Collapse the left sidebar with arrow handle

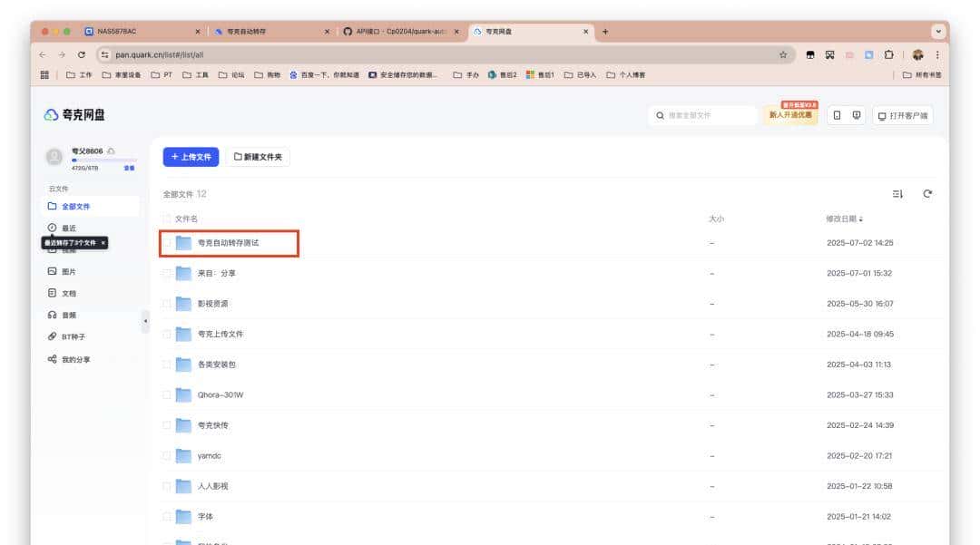pyautogui.click(x=145, y=321)
